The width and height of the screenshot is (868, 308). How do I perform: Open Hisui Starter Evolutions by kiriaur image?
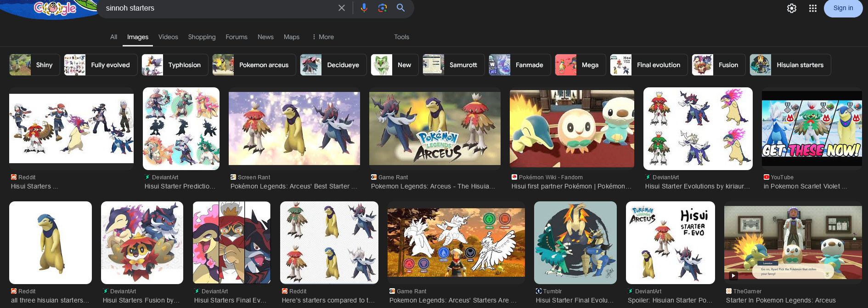click(x=698, y=129)
